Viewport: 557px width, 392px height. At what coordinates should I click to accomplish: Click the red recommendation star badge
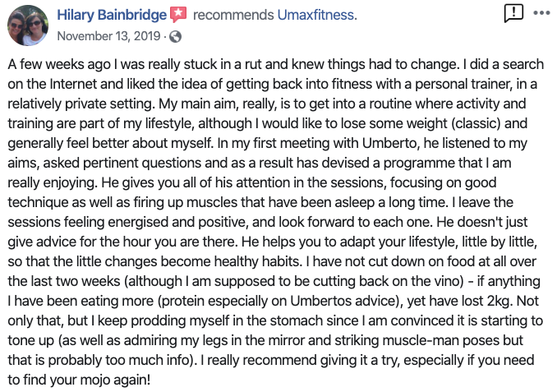[178, 15]
